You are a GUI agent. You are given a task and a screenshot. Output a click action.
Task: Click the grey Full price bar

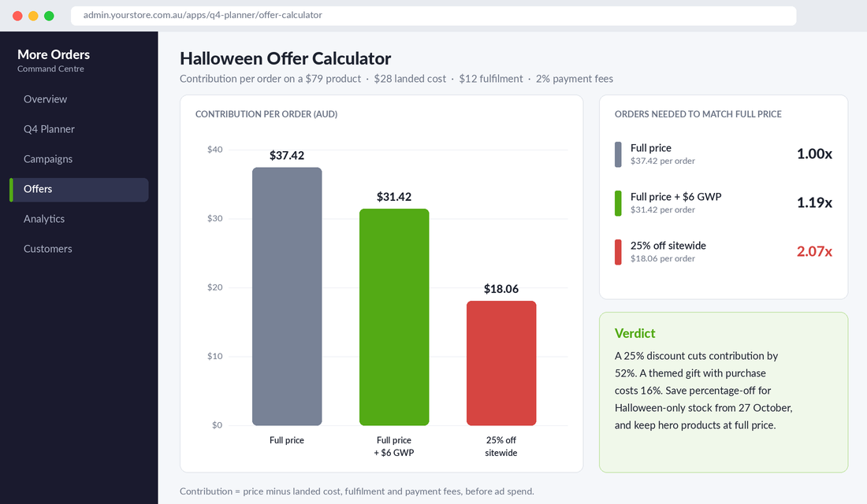coord(287,296)
